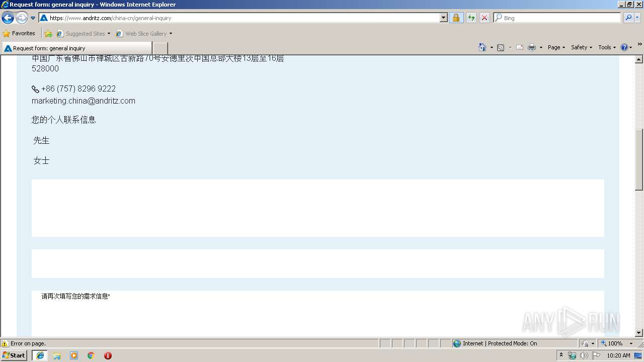Viewport: 644px width, 362px height.
Task: Select the 先生 option
Action: point(41,140)
